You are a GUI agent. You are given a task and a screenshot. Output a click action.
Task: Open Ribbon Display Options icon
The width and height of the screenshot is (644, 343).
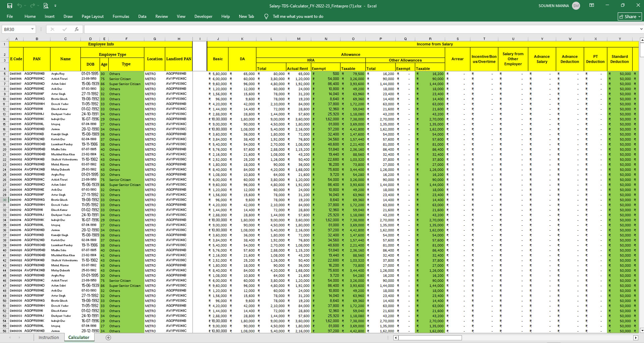click(x=592, y=5)
